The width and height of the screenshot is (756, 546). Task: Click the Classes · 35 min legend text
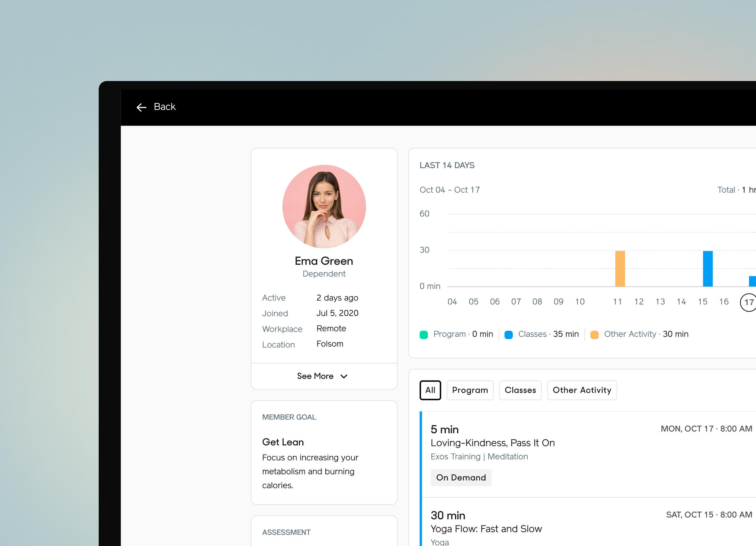click(x=548, y=334)
